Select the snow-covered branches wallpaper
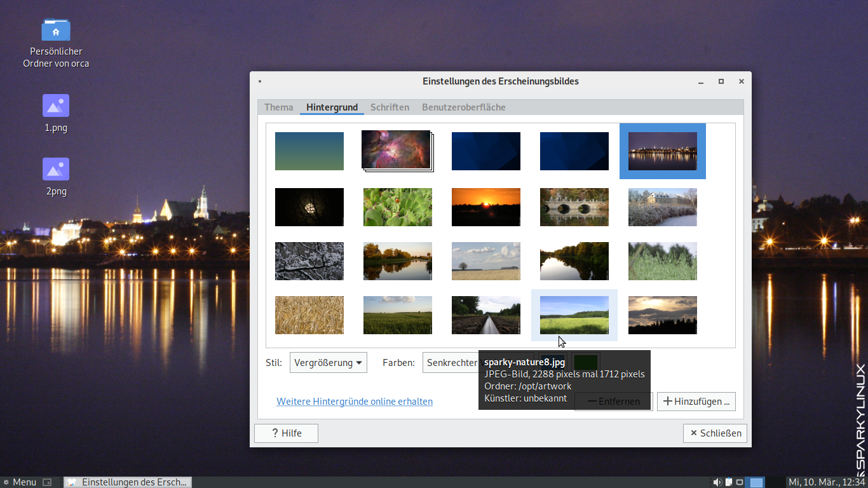This screenshot has height=488, width=868. point(309,261)
